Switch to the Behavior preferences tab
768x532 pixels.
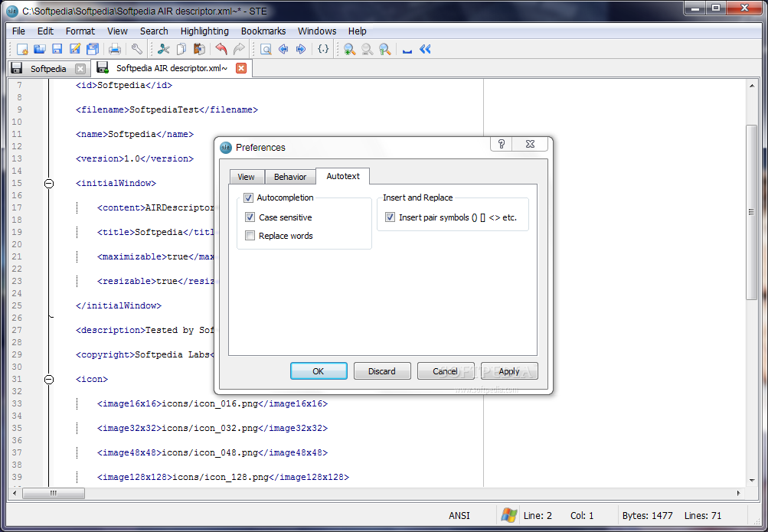coord(290,177)
